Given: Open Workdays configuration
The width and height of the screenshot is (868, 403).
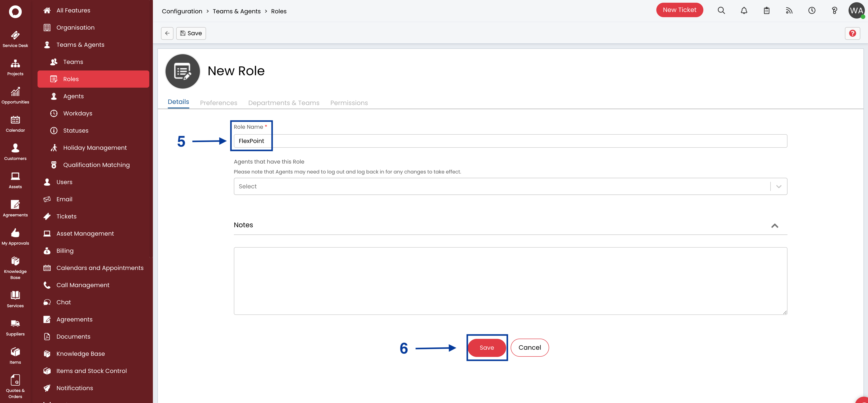Looking at the screenshot, I should [93, 113].
